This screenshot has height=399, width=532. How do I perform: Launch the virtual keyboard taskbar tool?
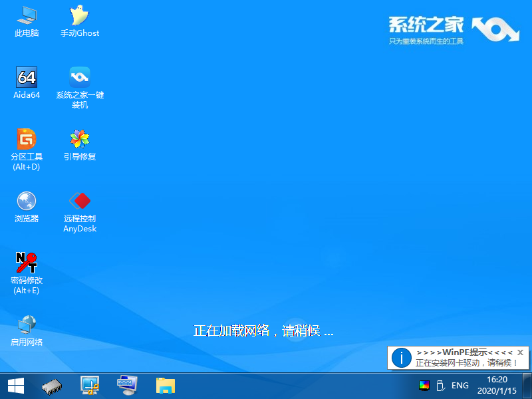126,385
